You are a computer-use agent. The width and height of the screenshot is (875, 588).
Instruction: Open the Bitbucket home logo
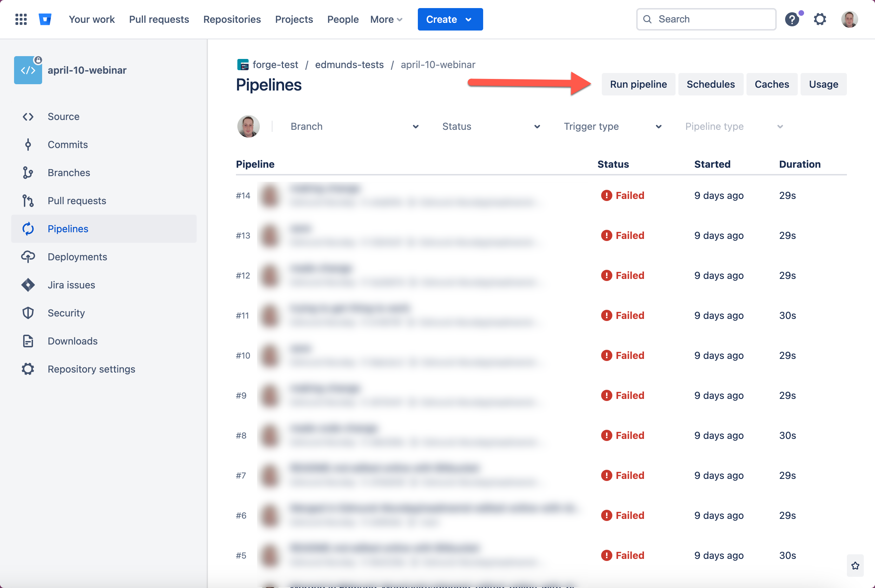coord(45,19)
